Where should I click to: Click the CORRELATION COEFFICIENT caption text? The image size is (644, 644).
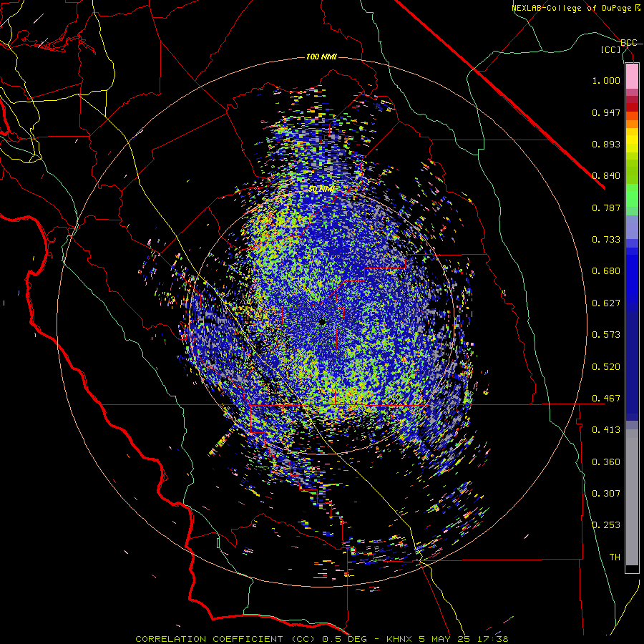[x=209, y=639]
